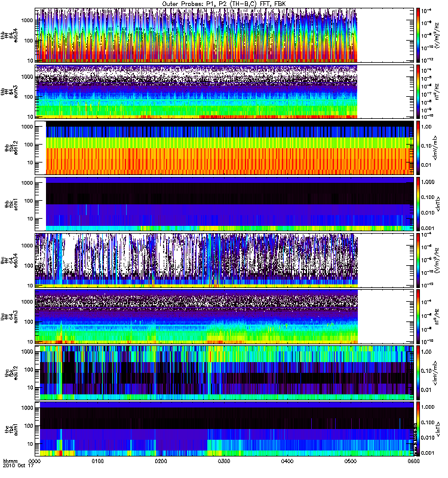This screenshot has width=448, height=478.
Task: Click the "1000" frequency tick of thc fbk scm1 panel
Action: coord(27,408)
